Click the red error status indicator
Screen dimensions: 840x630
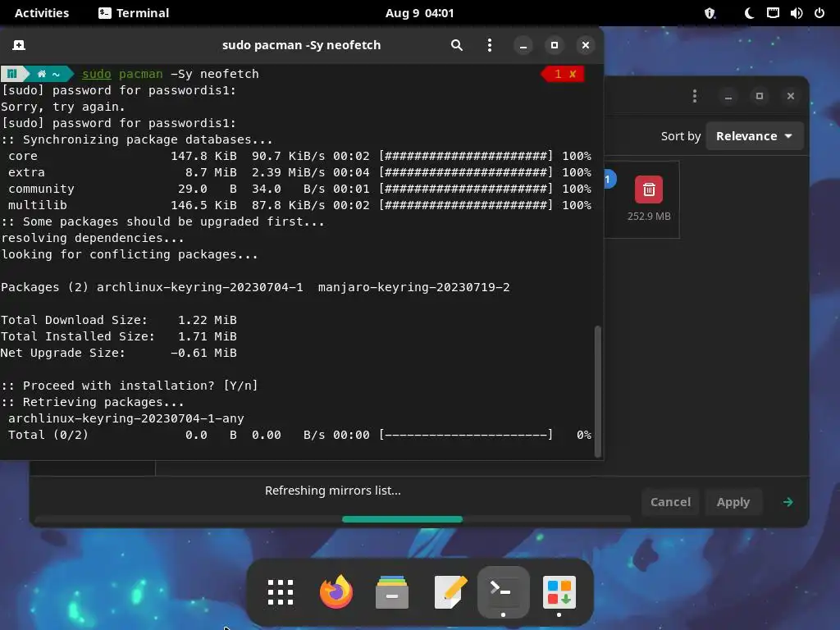pos(564,74)
